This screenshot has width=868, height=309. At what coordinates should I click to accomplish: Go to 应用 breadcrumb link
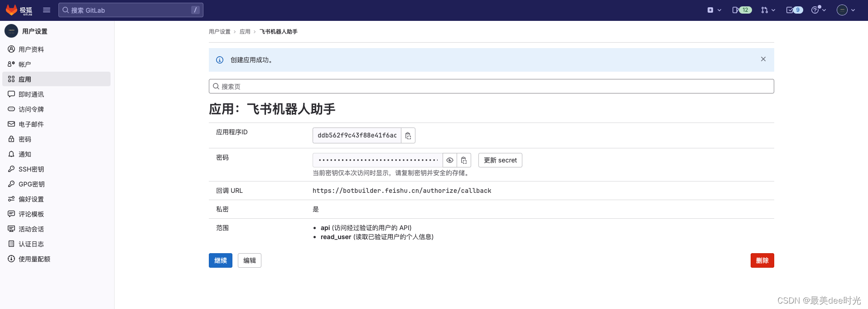click(x=245, y=32)
